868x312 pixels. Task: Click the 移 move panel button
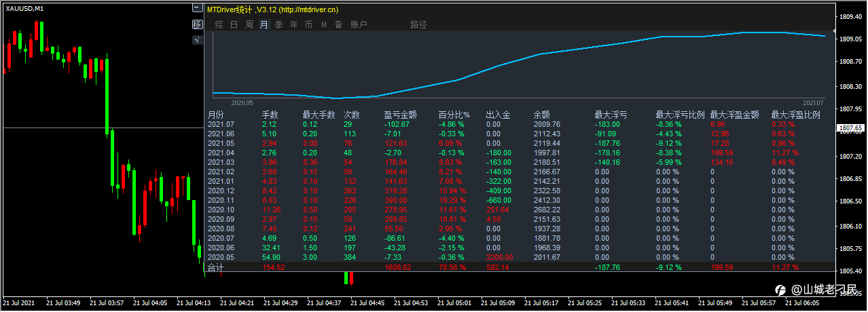point(197,24)
